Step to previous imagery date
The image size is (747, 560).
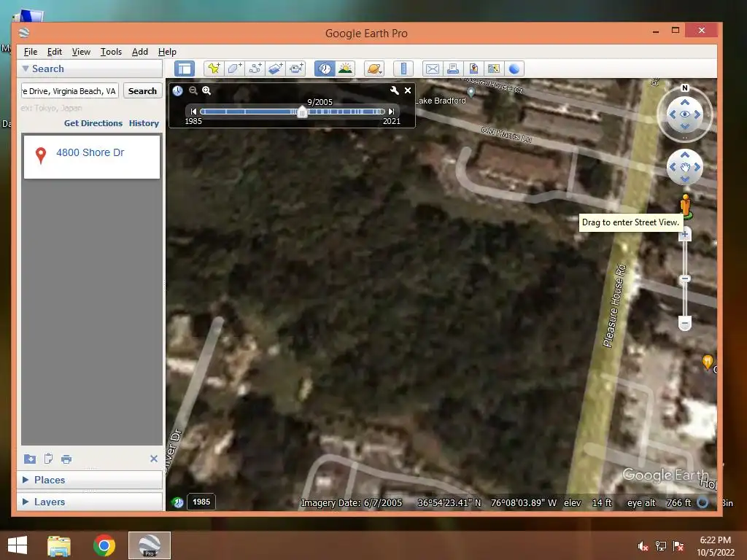click(x=193, y=112)
